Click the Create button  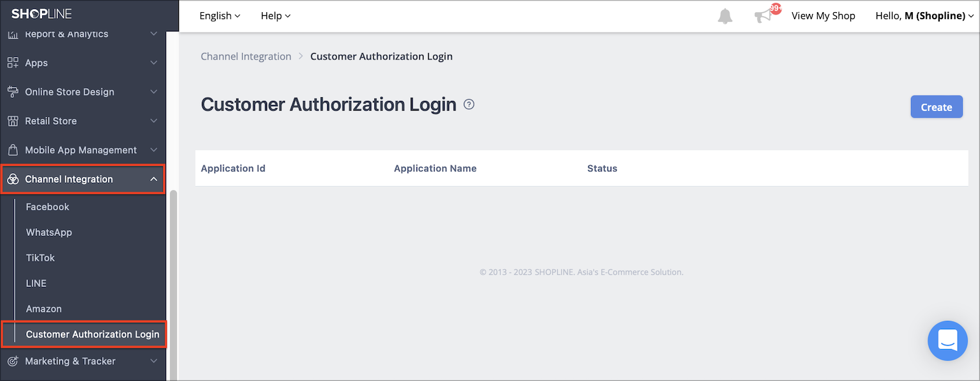[936, 107]
